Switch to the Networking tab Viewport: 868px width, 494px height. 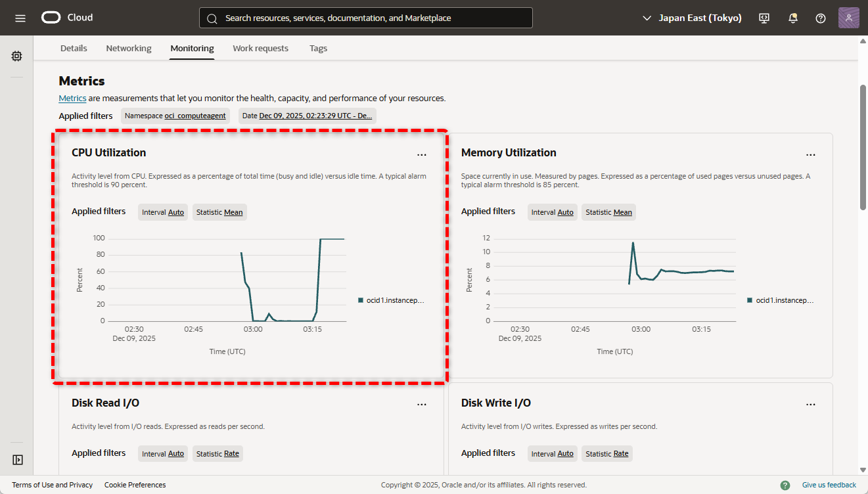[x=129, y=49]
